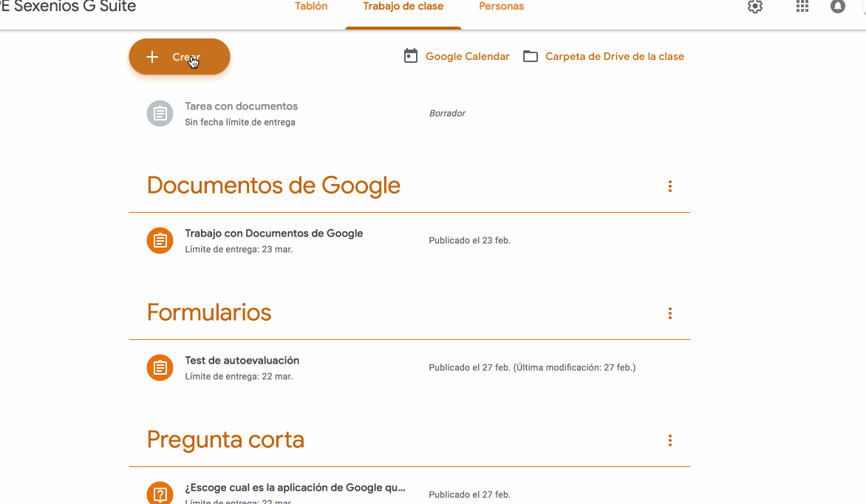Open the Documentos de Google topic heading
The width and height of the screenshot is (866, 504).
click(273, 185)
